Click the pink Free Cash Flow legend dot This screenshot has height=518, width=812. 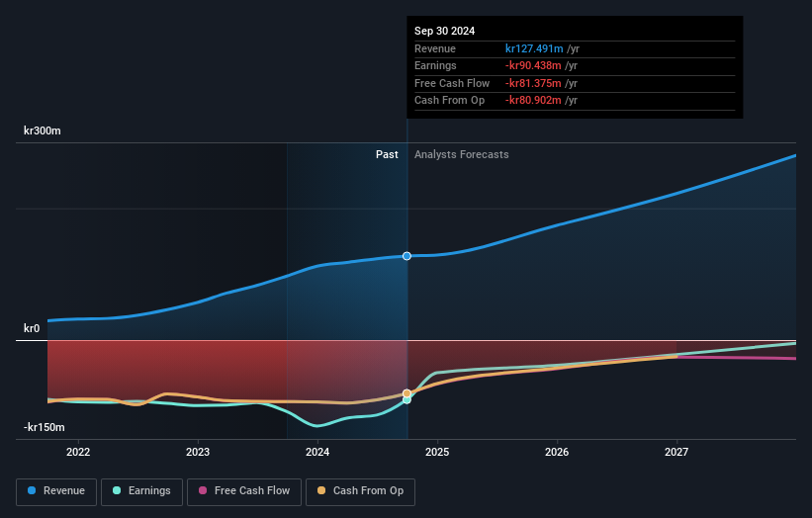pos(203,490)
